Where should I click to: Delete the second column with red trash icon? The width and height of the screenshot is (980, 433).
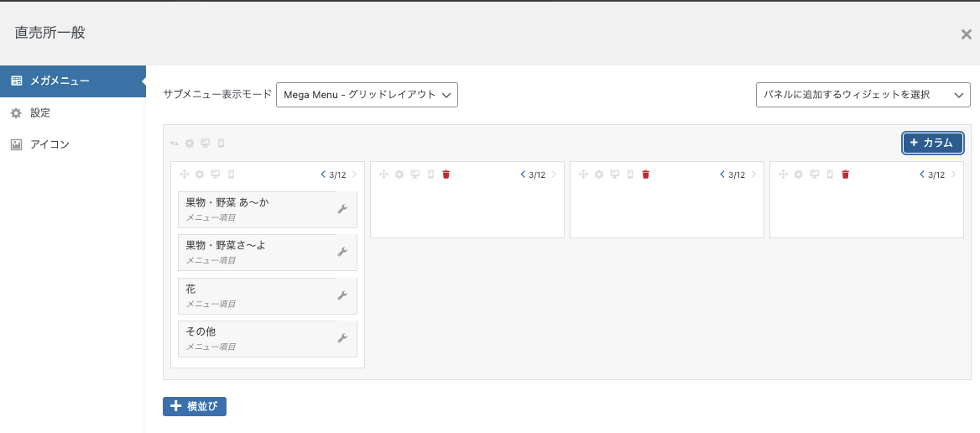point(446,175)
